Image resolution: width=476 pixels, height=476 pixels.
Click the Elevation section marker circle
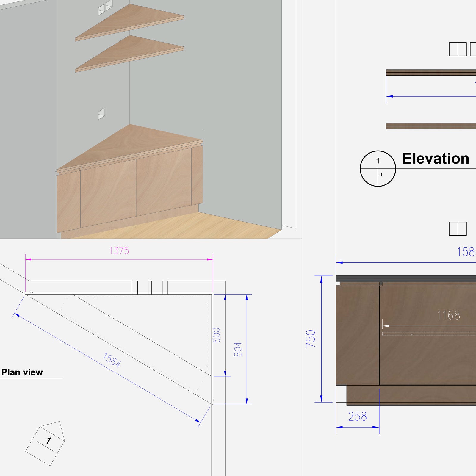click(378, 168)
